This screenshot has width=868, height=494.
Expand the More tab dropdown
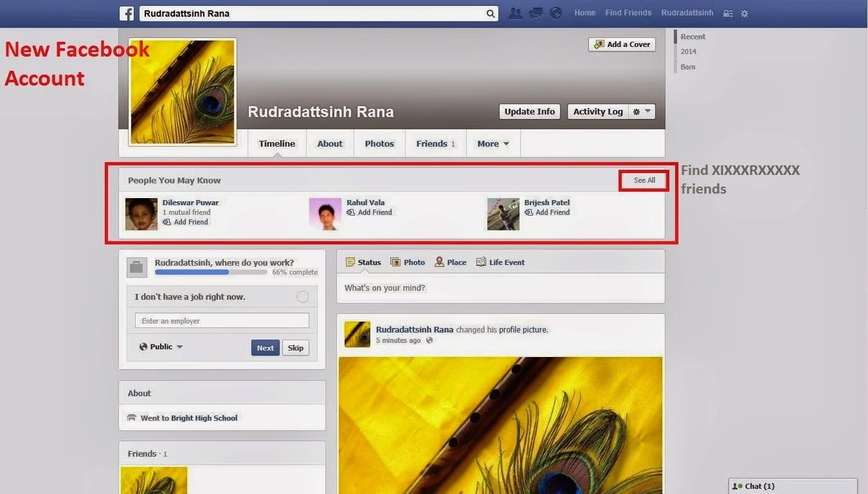point(493,143)
